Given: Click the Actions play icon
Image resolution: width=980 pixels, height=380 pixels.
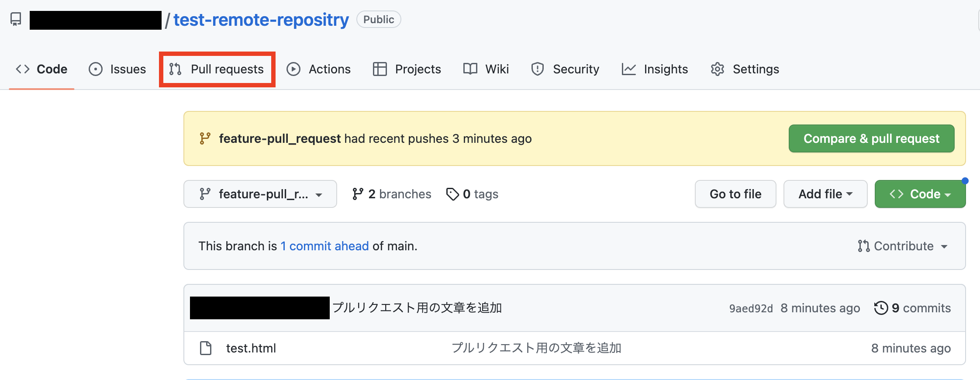Looking at the screenshot, I should click(293, 69).
